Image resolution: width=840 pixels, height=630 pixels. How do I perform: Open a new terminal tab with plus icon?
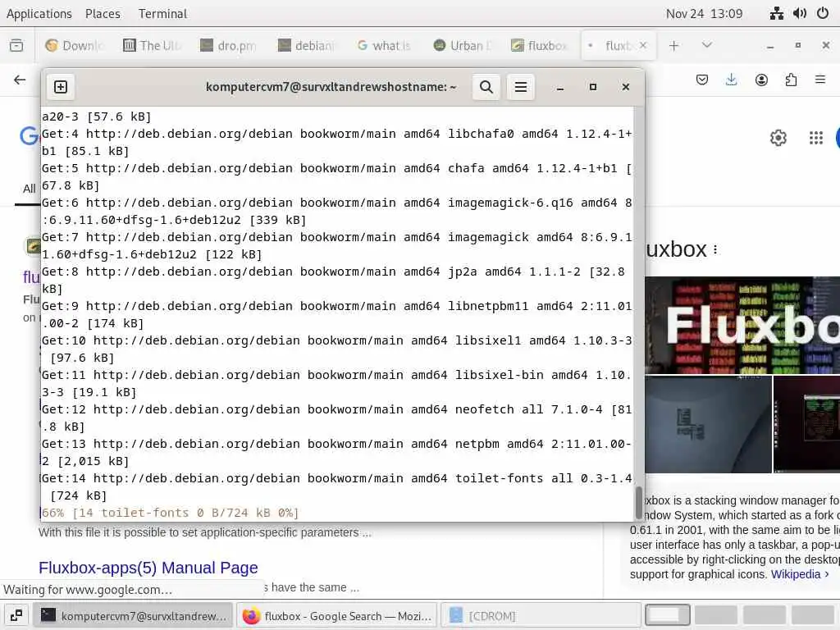pos(61,87)
